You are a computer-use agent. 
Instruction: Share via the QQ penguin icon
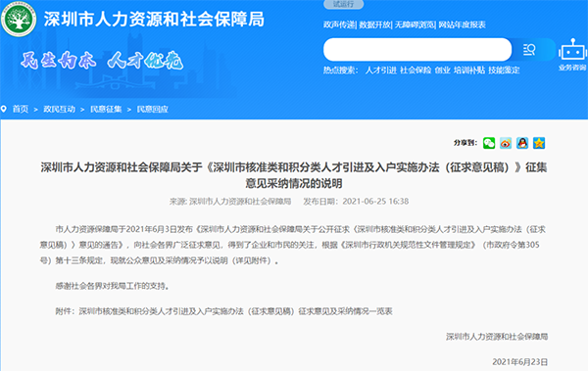pos(522,143)
